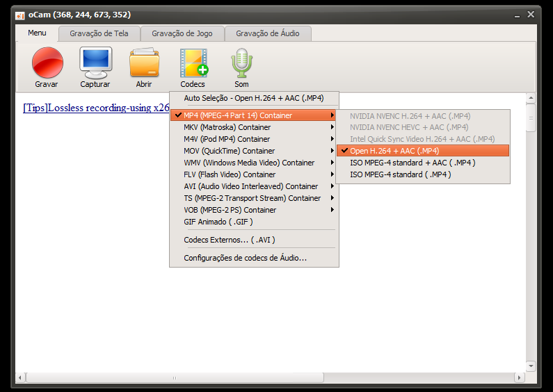Image resolution: width=553 pixels, height=392 pixels.
Task: Open the Som microphone icon
Action: (x=241, y=67)
